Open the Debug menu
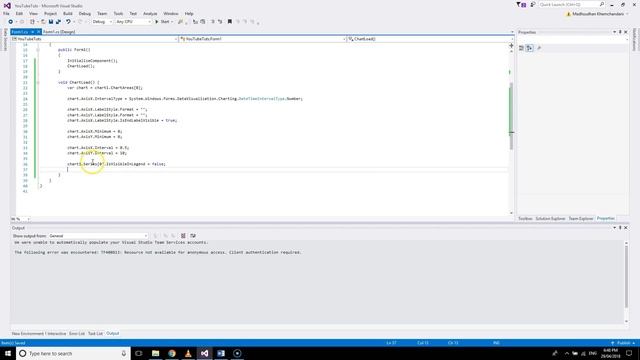Screen dimensions: 640x360 [84, 13]
